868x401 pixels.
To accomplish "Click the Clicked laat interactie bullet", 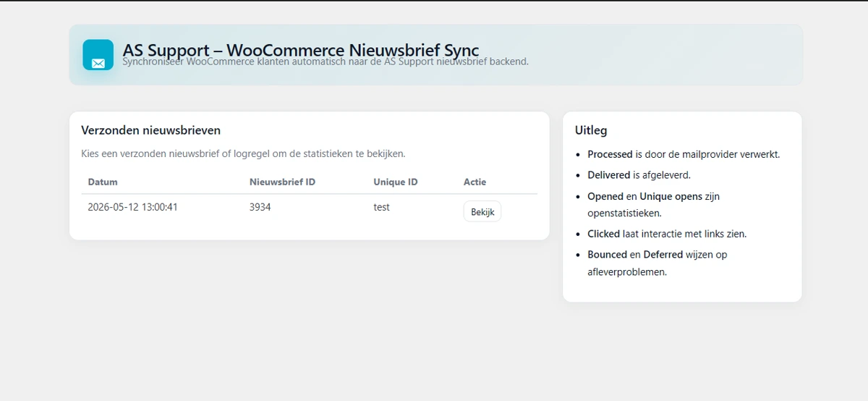I will pos(667,234).
